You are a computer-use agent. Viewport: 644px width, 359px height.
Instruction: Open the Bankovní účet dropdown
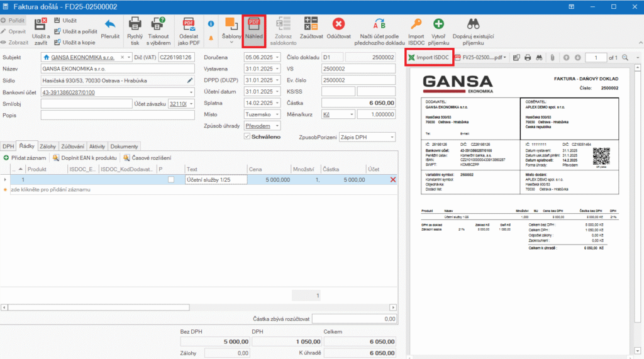click(x=191, y=92)
